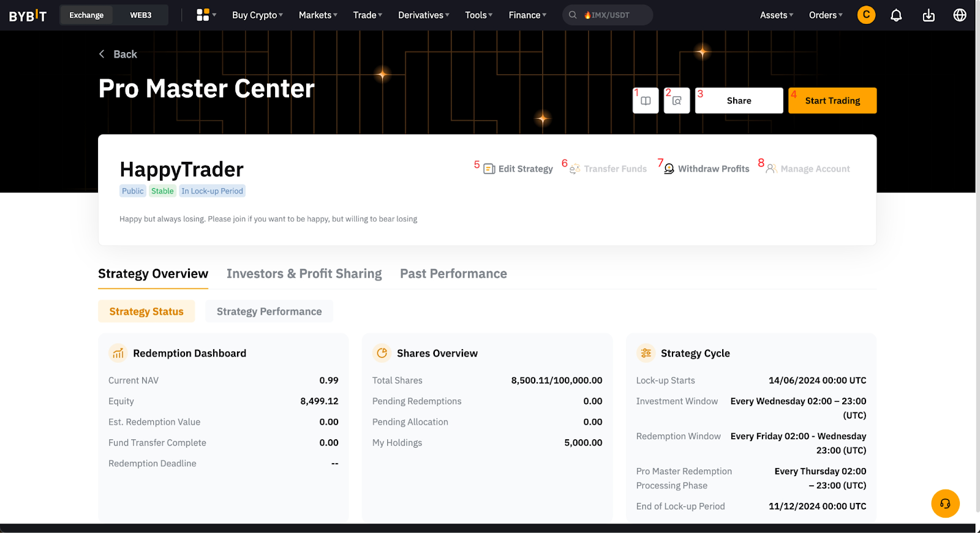980x533 pixels.
Task: Select the Strategy Performance view
Action: click(x=269, y=311)
